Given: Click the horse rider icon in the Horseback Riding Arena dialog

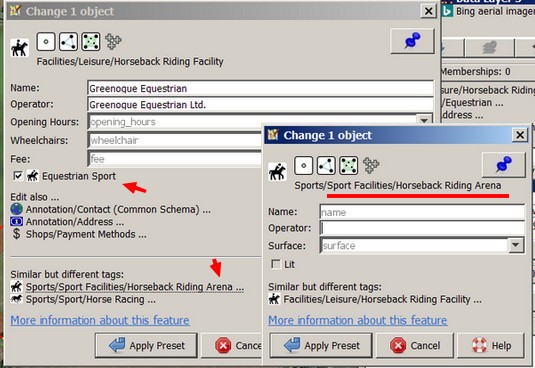Looking at the screenshot, I should point(277,171).
